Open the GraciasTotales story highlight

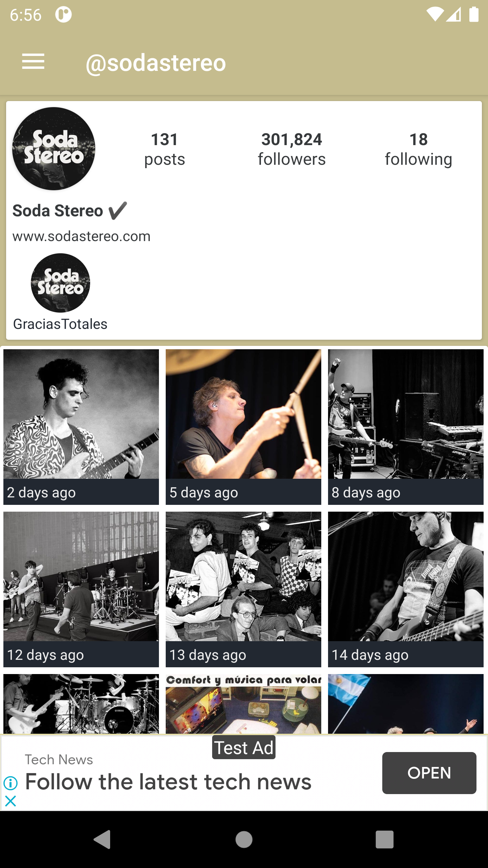60,283
